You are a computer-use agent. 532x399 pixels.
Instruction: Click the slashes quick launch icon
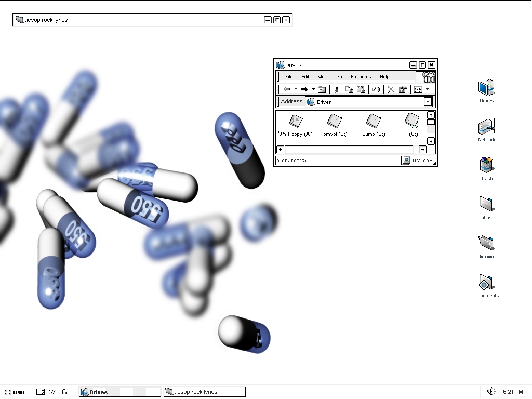52,392
